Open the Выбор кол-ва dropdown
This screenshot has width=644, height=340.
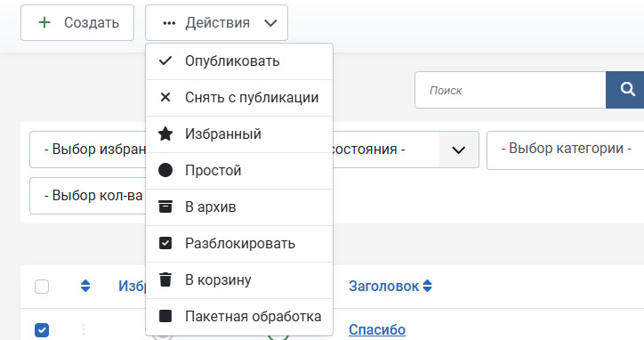[x=87, y=196]
